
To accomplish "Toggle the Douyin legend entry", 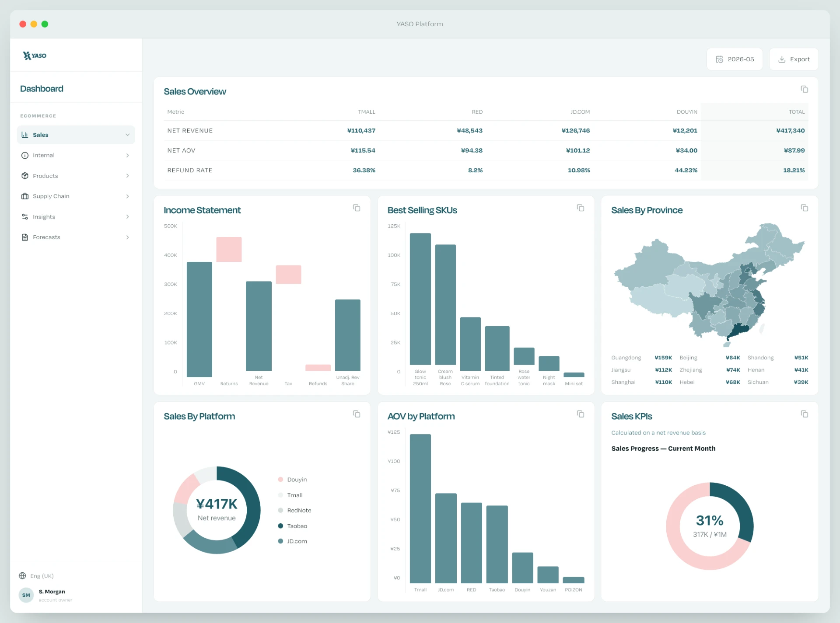I will 292,480.
